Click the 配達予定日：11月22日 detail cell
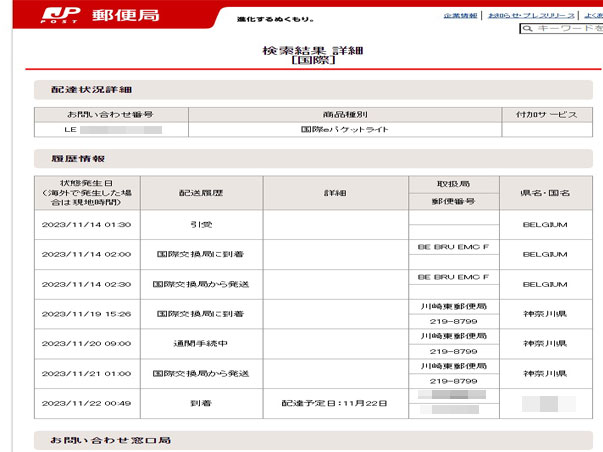 (335, 404)
